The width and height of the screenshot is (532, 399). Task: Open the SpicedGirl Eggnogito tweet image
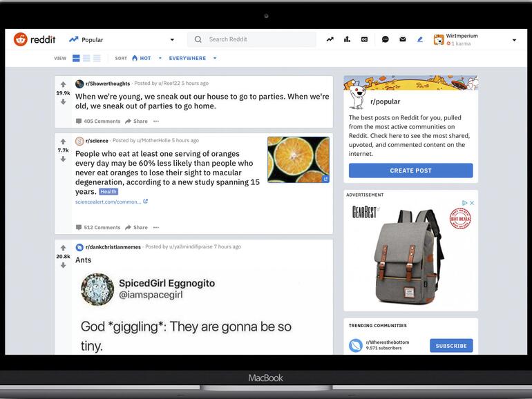click(202, 312)
